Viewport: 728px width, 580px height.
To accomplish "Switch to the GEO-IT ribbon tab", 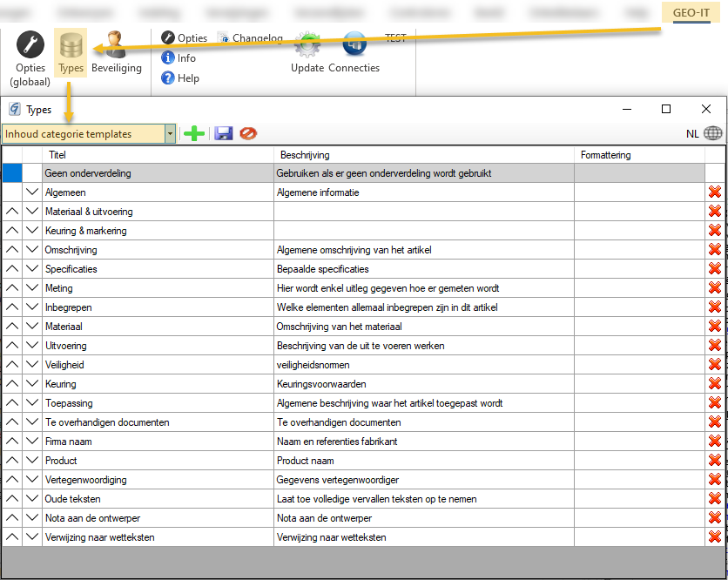I will point(691,12).
